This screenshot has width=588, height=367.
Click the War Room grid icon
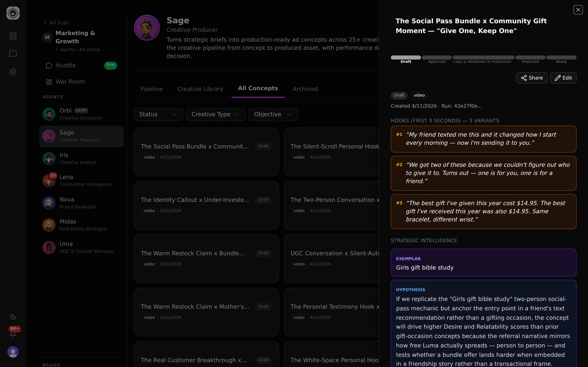(x=49, y=82)
